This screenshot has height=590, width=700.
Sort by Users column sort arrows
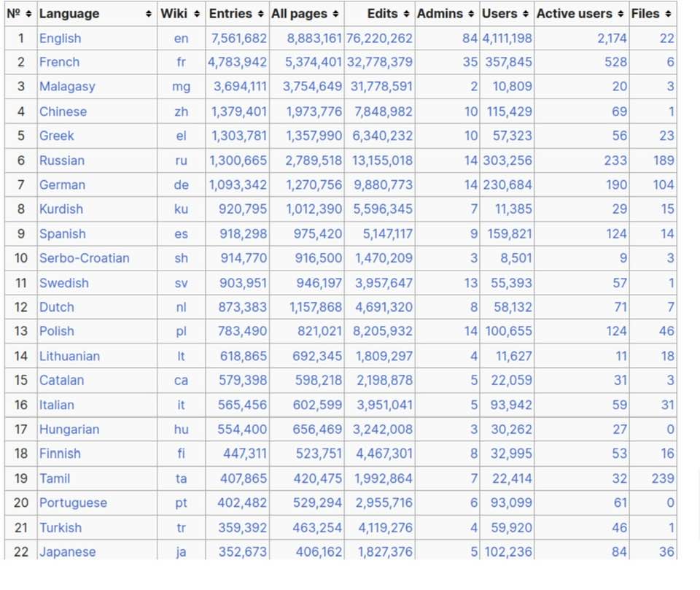[x=526, y=14]
